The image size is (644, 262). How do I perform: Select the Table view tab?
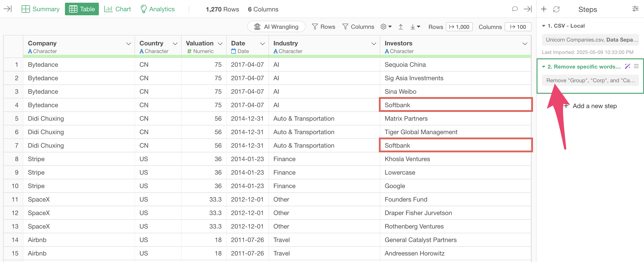[82, 9]
